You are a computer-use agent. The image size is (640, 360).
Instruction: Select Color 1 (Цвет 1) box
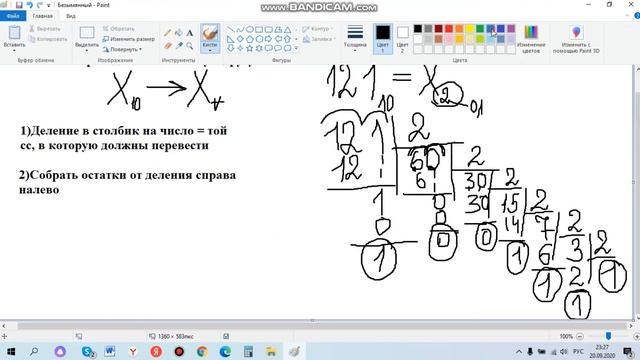pyautogui.click(x=382, y=39)
